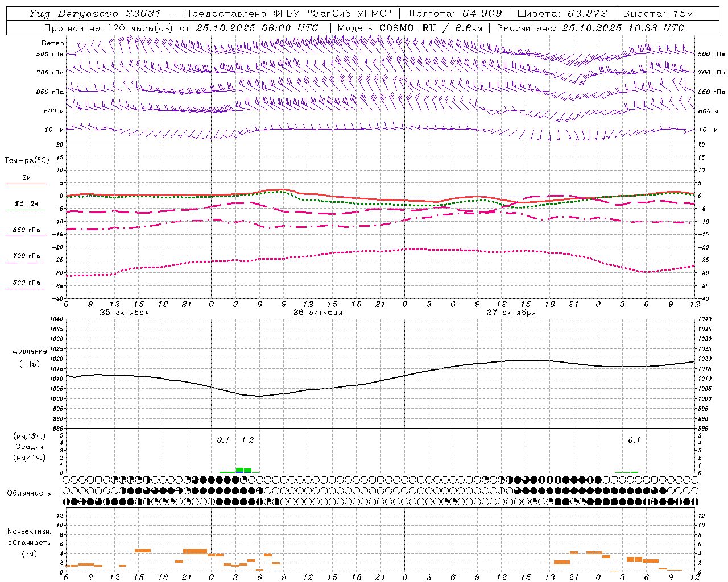Click the Тем-ра(°C) axis title
Viewport: 728px width, 582px height.
(x=27, y=161)
